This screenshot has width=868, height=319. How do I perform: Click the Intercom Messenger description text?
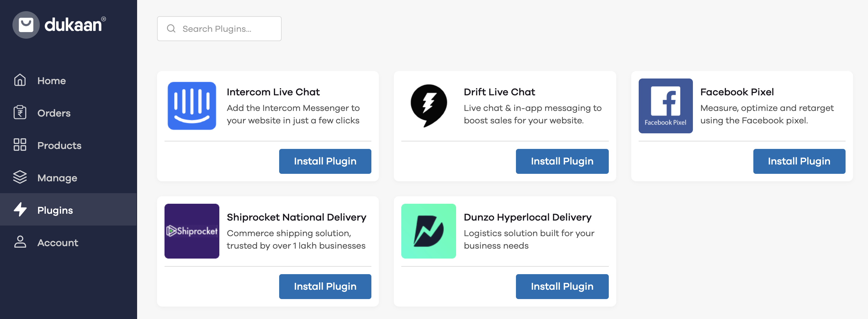click(293, 114)
